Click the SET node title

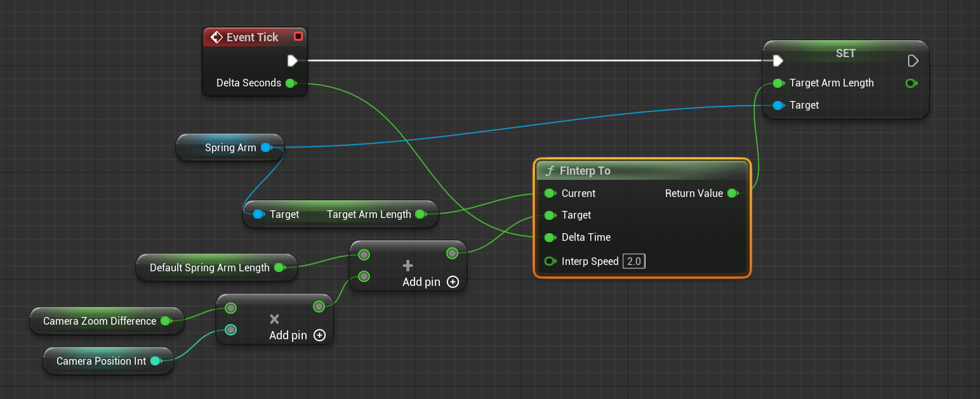coord(845,53)
